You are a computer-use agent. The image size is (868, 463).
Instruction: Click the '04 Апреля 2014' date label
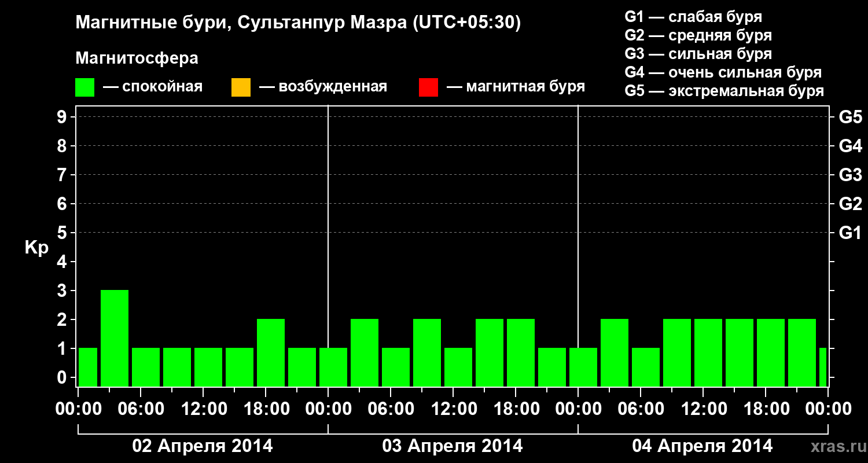click(x=703, y=446)
